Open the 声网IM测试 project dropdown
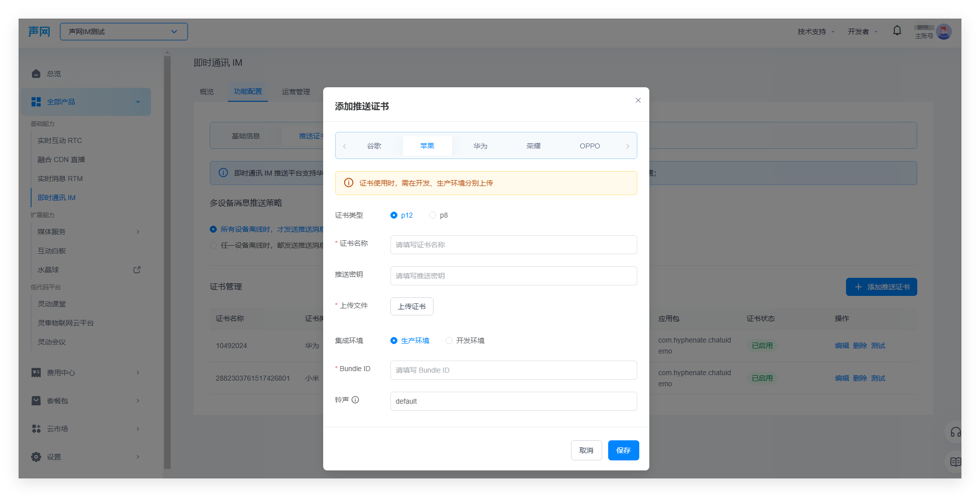Viewport: 980px width, 497px height. point(124,32)
